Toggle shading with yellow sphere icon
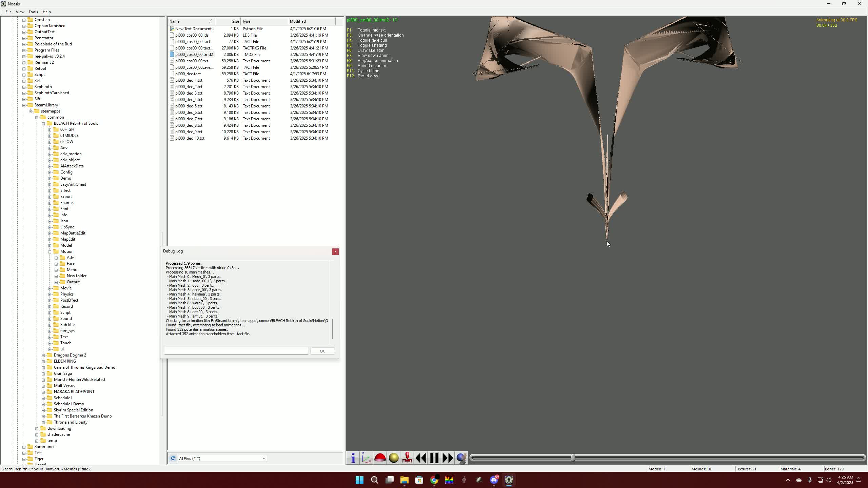 [394, 458]
